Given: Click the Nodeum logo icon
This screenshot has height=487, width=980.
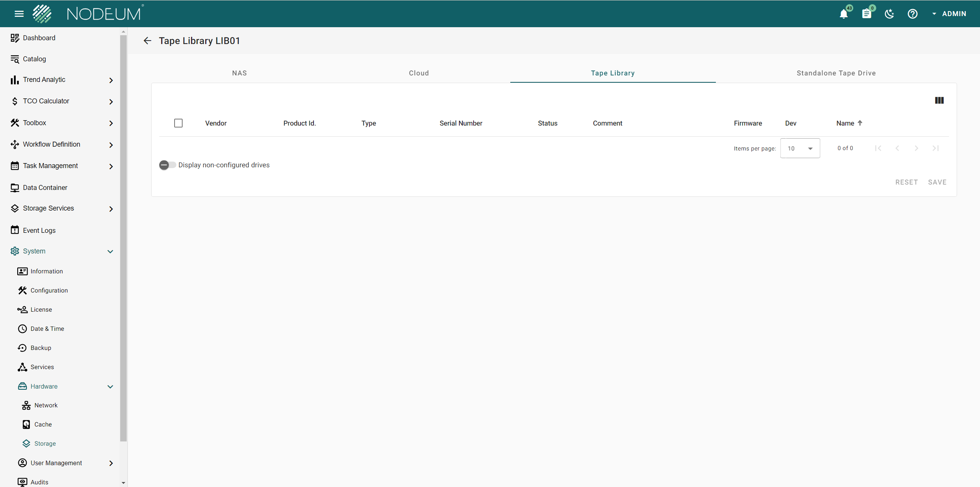Looking at the screenshot, I should click(42, 14).
